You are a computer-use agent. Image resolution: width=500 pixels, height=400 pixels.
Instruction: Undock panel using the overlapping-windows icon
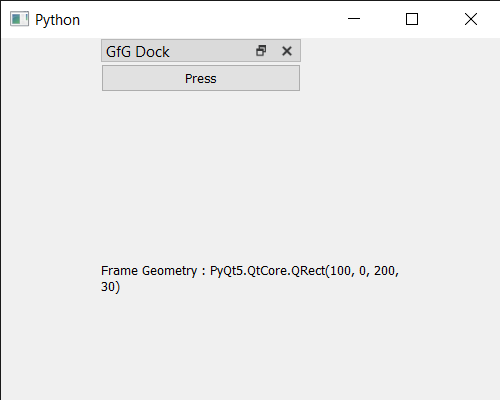(x=261, y=51)
